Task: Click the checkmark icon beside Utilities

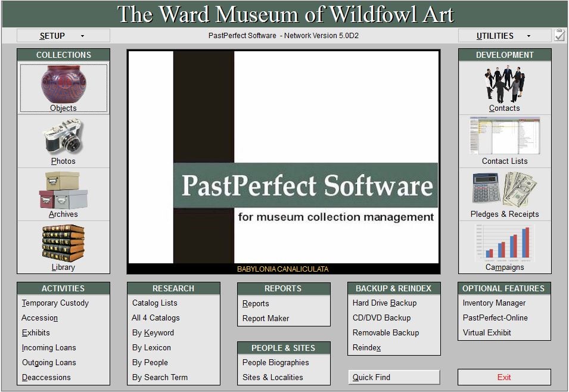Action: click(559, 35)
